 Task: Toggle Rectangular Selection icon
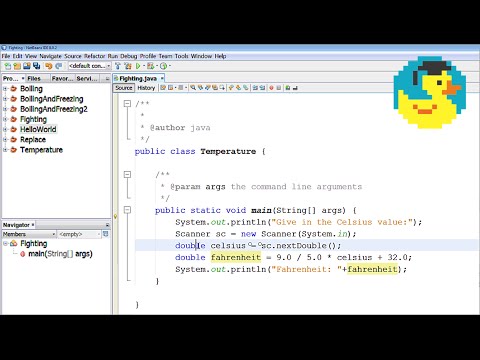tap(222, 88)
